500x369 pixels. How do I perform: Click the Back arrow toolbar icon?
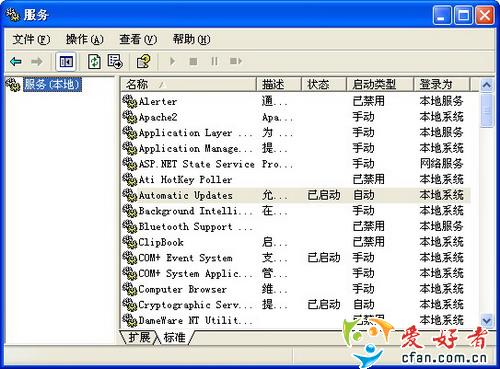click(16, 61)
